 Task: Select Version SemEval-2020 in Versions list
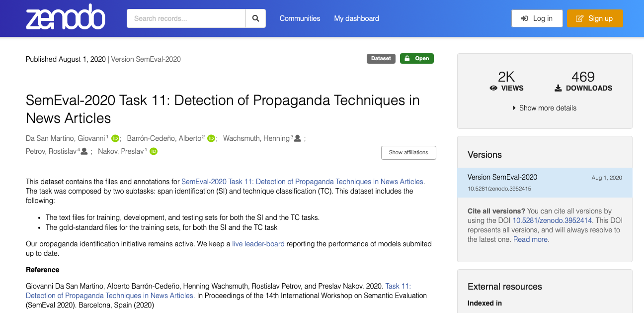(545, 183)
